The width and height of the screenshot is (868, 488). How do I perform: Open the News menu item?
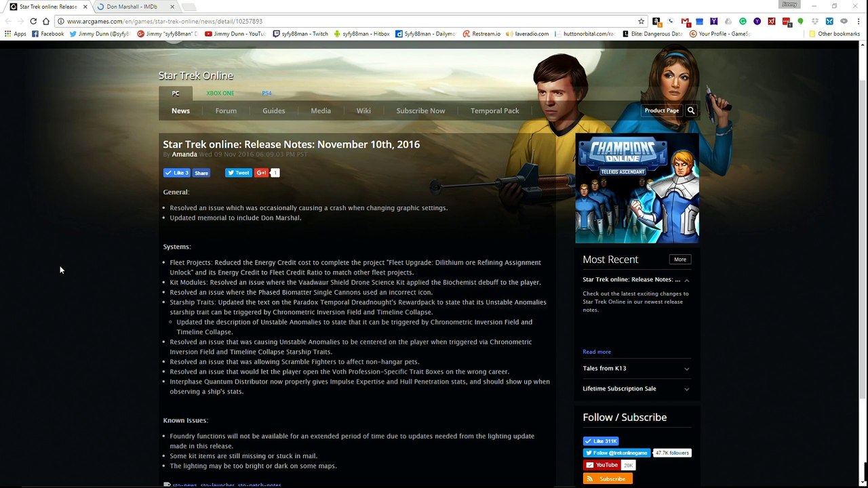tap(180, 110)
